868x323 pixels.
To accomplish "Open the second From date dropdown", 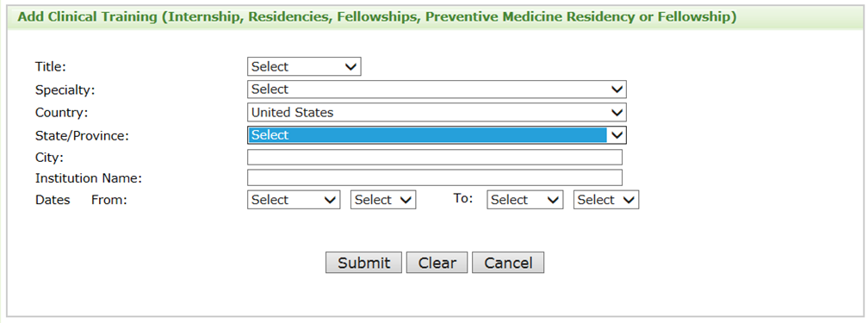I will 383,200.
